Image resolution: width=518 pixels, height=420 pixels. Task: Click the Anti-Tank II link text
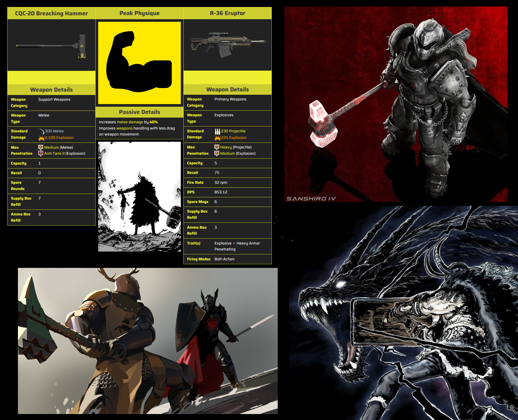tap(54, 153)
